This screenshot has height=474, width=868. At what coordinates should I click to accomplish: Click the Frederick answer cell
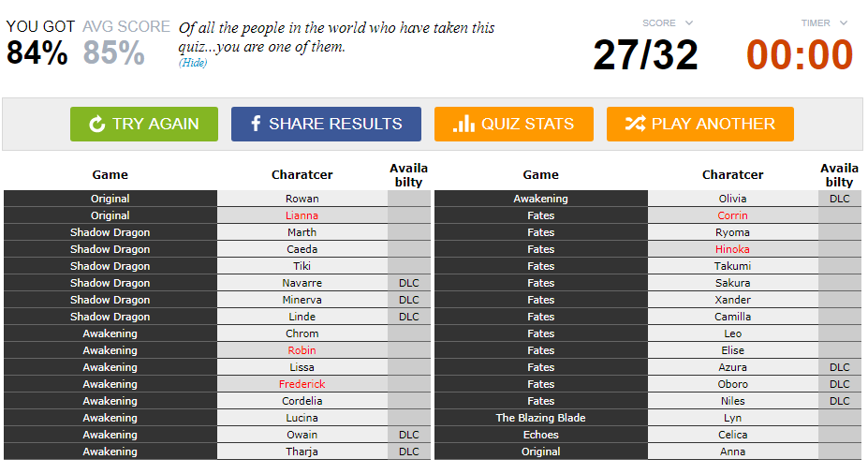[302, 384]
